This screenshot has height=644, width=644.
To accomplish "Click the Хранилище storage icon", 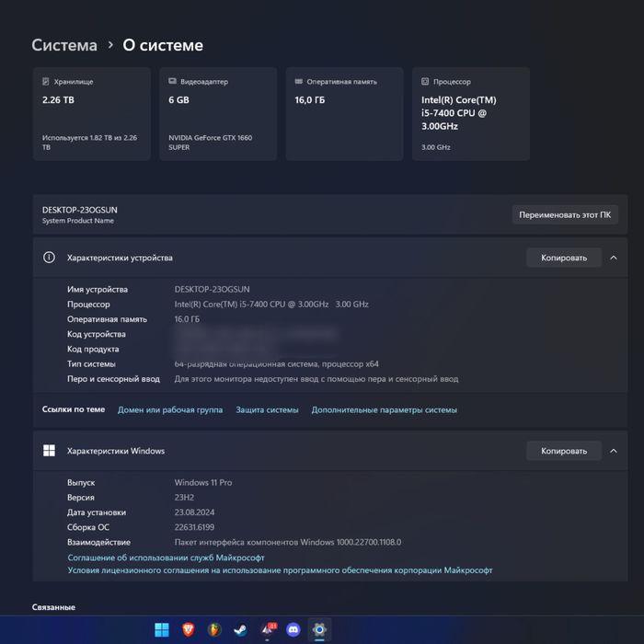I will point(46,81).
